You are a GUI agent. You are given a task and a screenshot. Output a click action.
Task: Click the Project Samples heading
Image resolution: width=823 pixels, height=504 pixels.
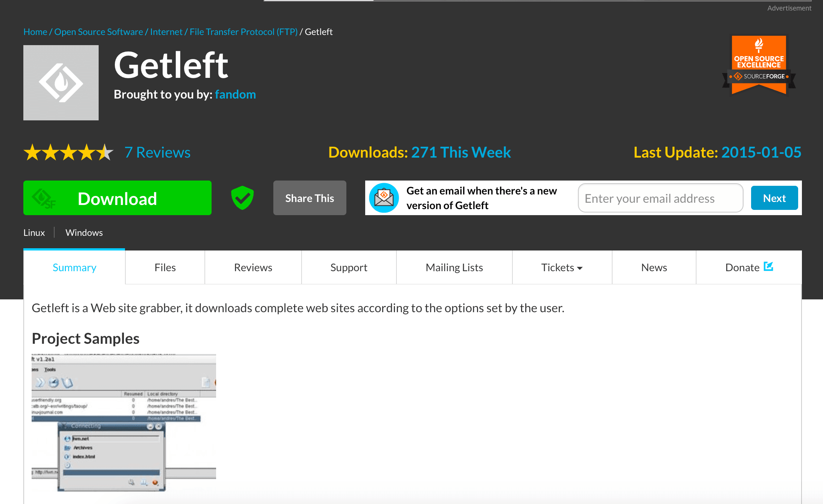86,339
